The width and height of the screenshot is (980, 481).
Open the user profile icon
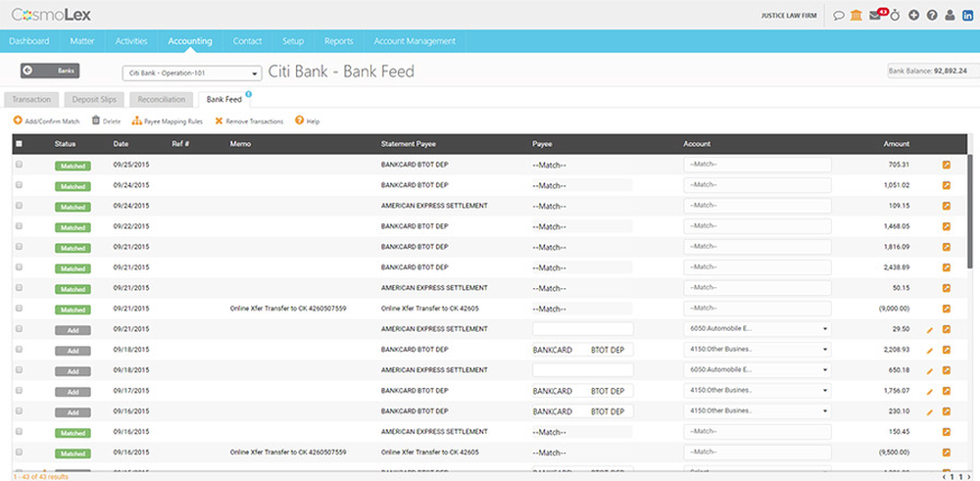click(x=950, y=16)
